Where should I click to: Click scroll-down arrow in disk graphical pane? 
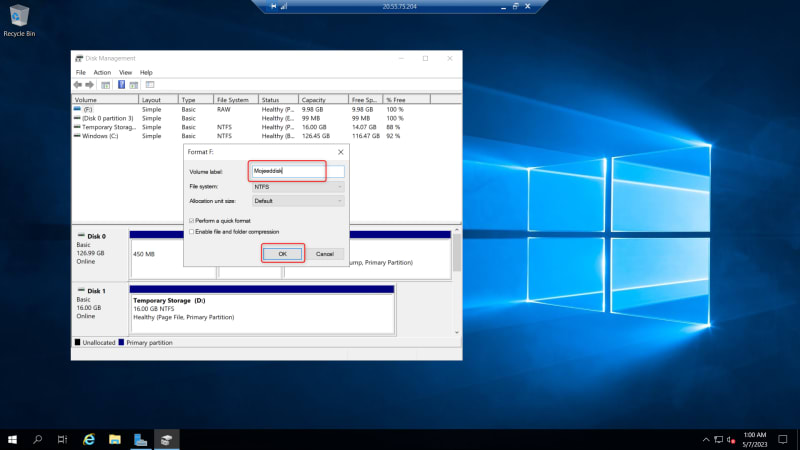457,332
